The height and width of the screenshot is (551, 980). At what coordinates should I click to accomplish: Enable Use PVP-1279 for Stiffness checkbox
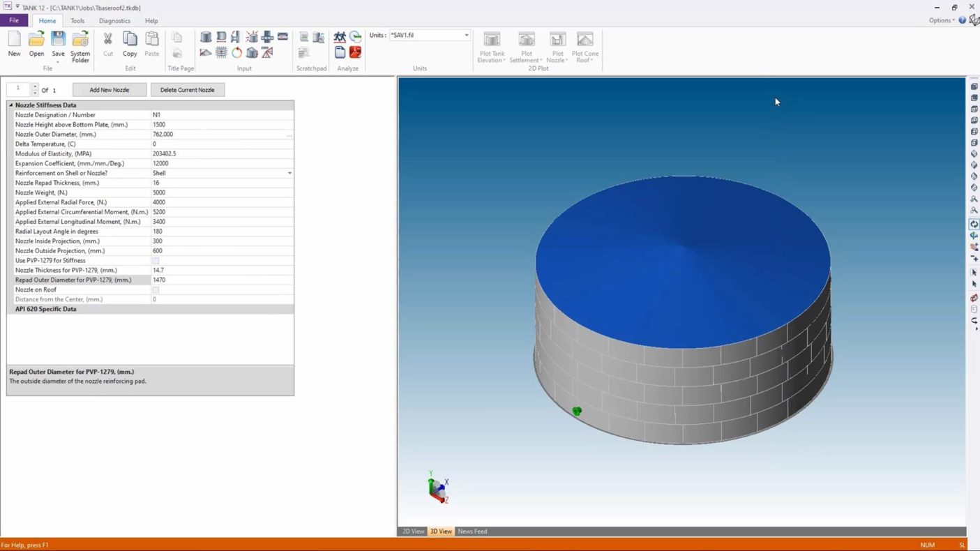click(156, 261)
